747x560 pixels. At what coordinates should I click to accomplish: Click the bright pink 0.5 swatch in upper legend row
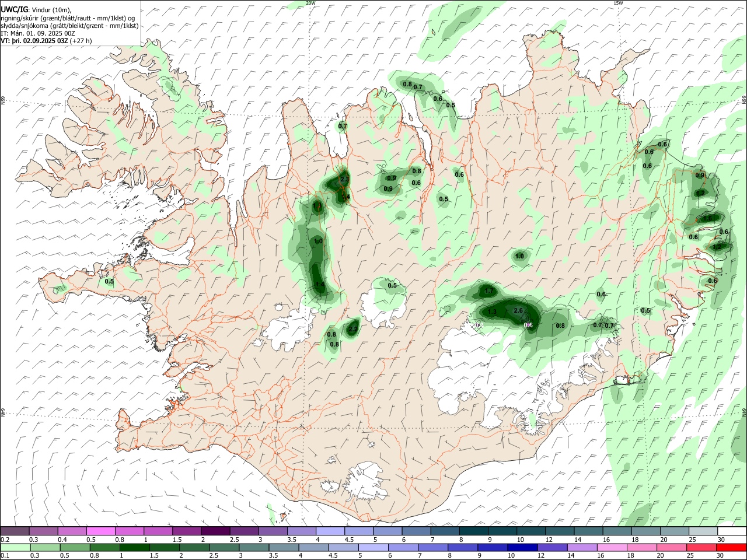(x=100, y=531)
